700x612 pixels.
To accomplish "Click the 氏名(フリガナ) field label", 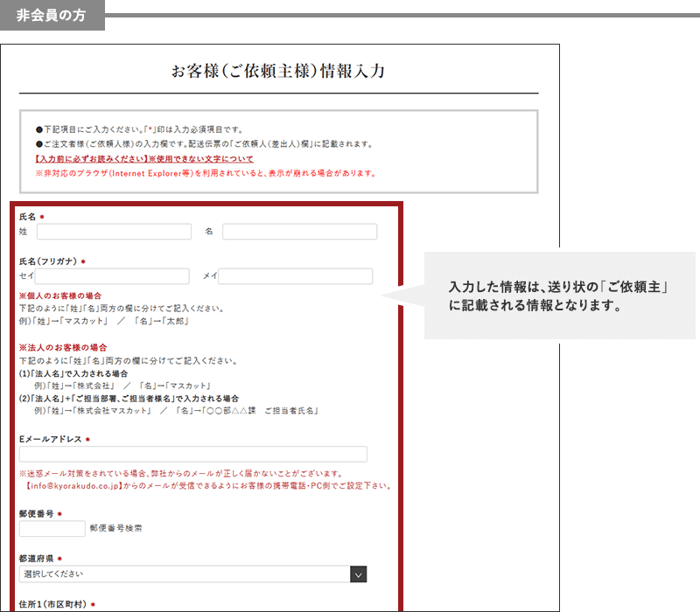I will pyautogui.click(x=48, y=261).
